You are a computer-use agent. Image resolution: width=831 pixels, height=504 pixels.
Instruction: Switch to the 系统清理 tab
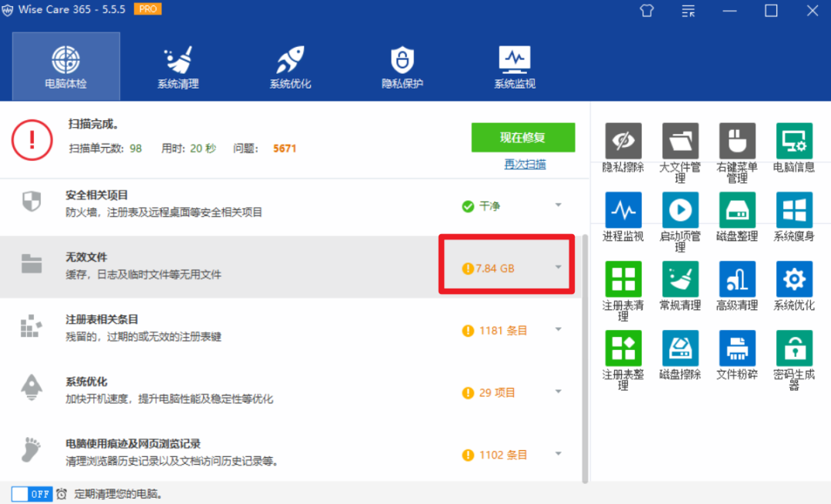178,66
